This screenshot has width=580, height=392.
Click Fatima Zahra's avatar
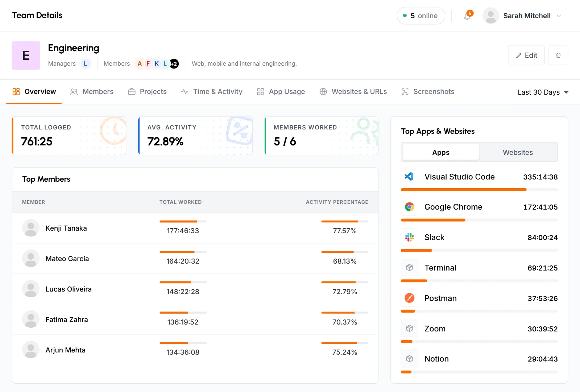[31, 319]
